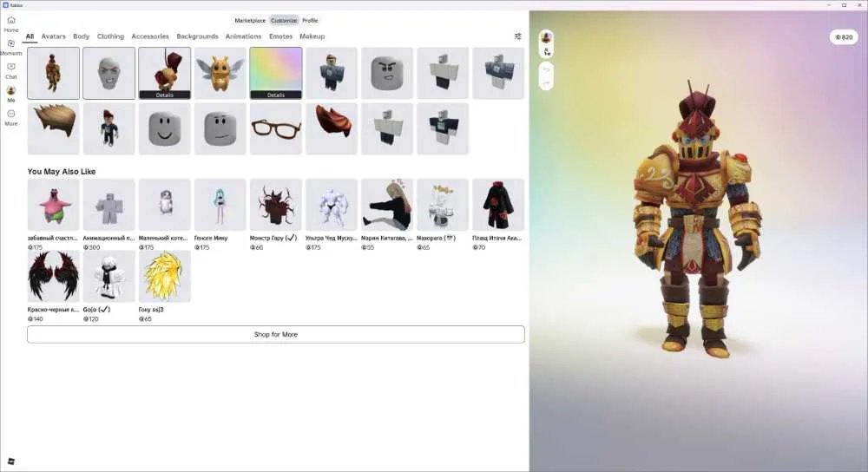Open the Profile tab

coord(310,21)
